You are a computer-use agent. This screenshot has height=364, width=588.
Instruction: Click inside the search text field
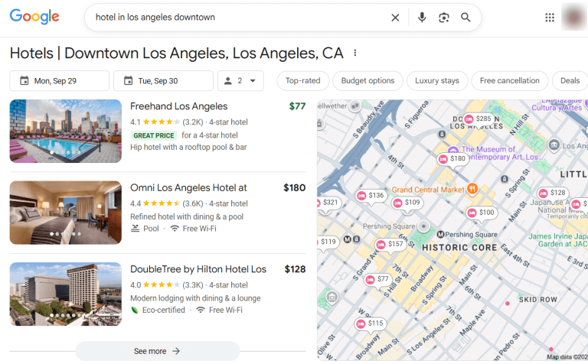[240, 18]
